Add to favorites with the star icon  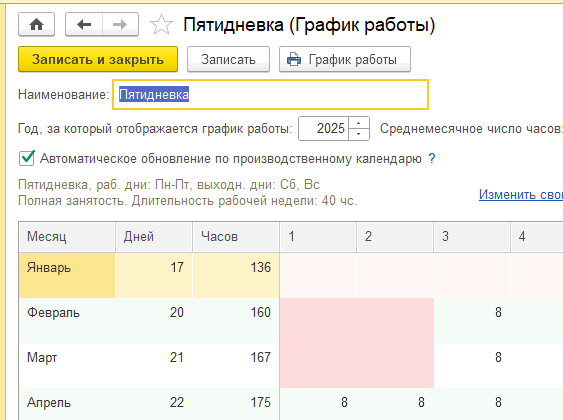tap(161, 24)
